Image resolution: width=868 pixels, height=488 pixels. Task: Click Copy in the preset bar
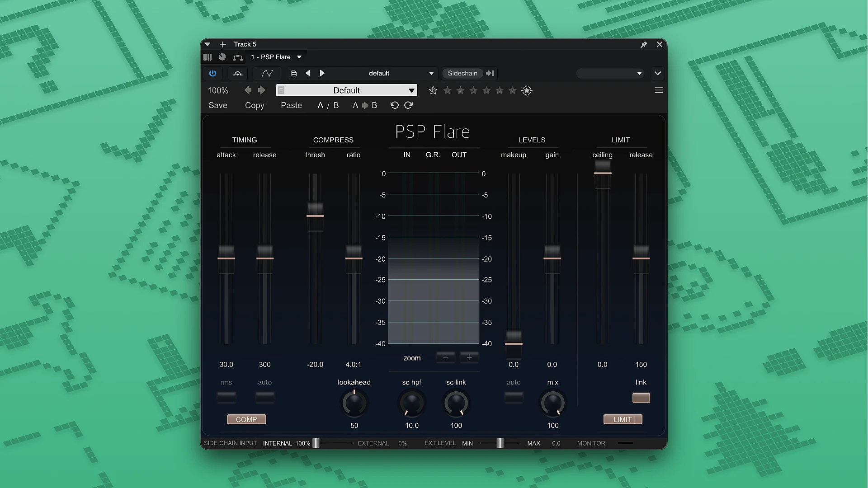point(255,105)
